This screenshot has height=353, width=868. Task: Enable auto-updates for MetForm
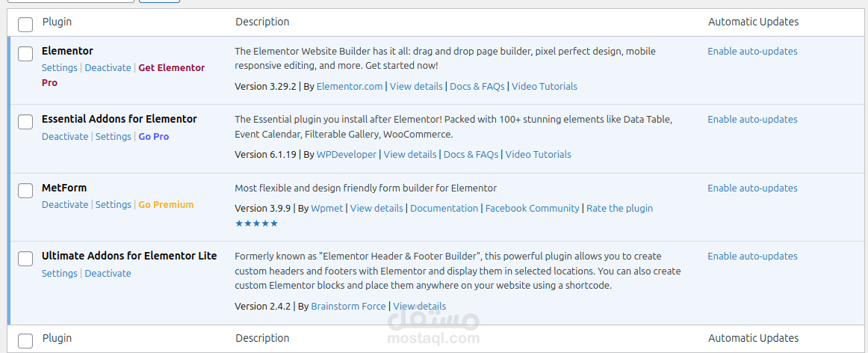[752, 188]
